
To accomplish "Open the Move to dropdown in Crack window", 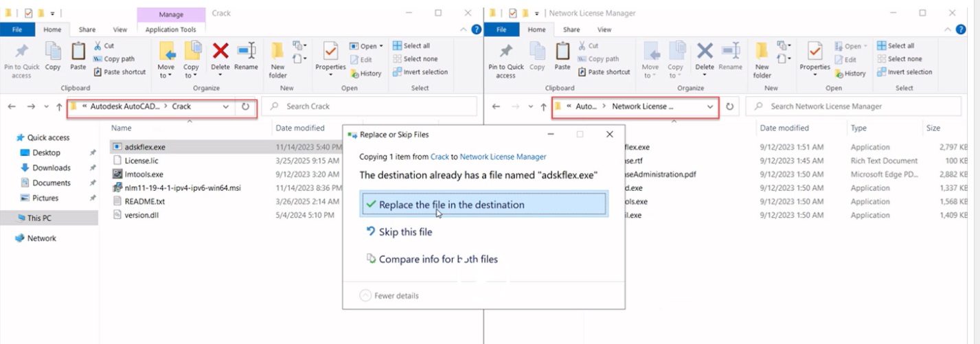I will pos(166,75).
